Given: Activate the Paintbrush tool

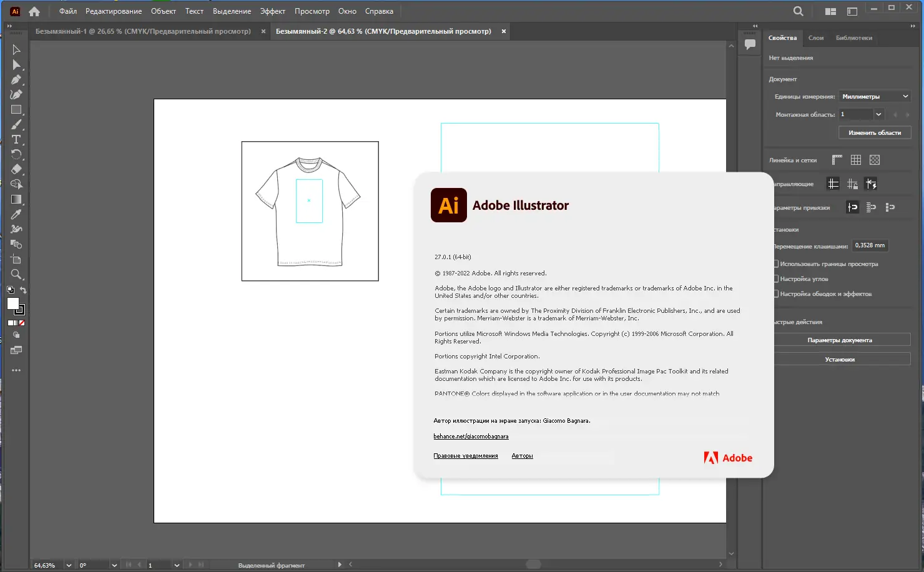Looking at the screenshot, I should (x=16, y=125).
